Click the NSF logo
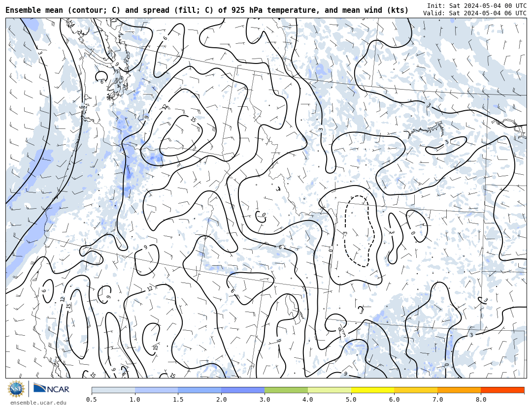This screenshot has height=409, width=532. [16, 389]
